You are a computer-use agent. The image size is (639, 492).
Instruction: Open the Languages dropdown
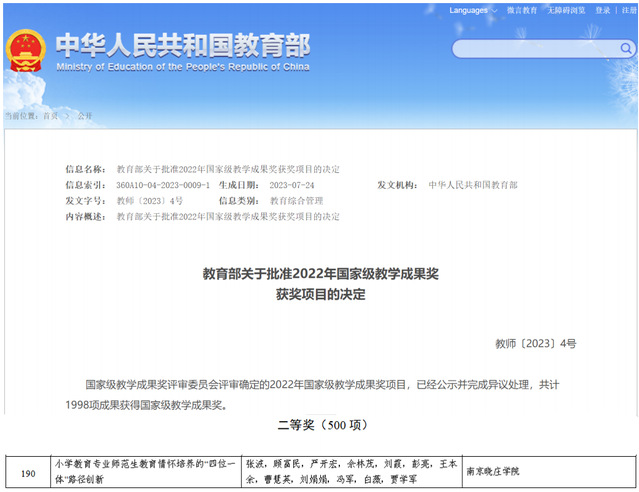(x=473, y=11)
